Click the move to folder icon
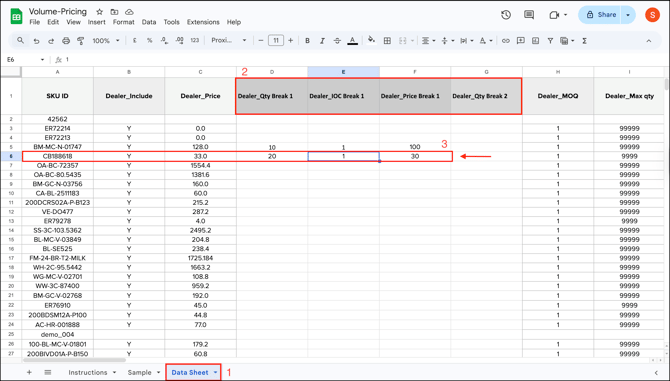 [x=114, y=12]
